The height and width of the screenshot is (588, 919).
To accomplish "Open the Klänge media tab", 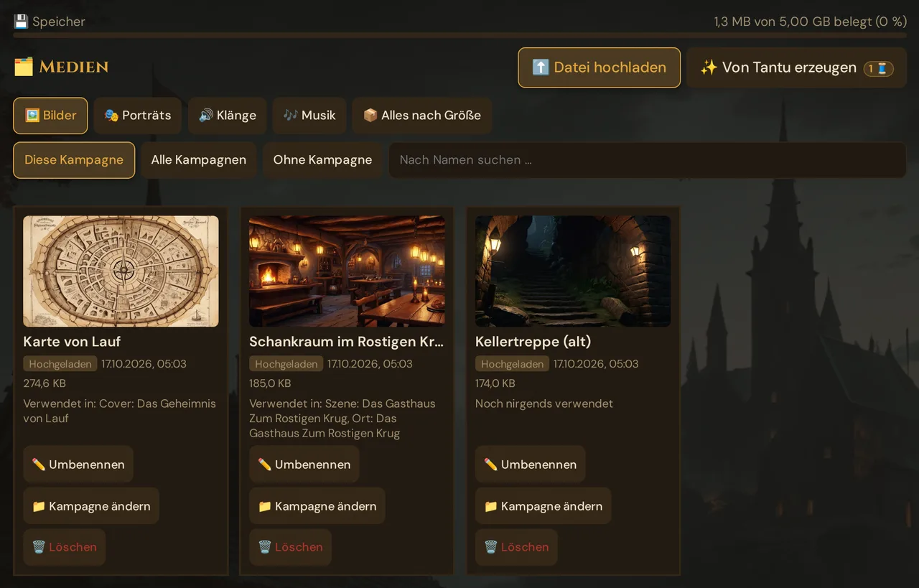I will pos(228,116).
